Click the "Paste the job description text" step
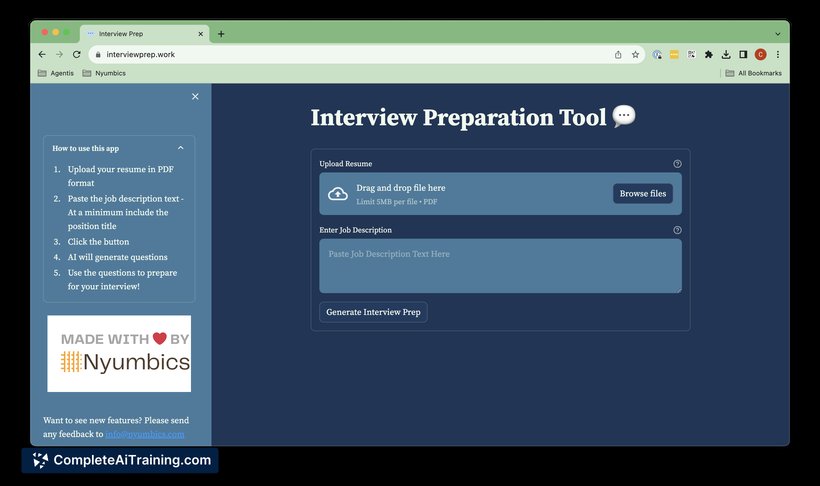Screen dimensions: 820x486 click(x=126, y=212)
